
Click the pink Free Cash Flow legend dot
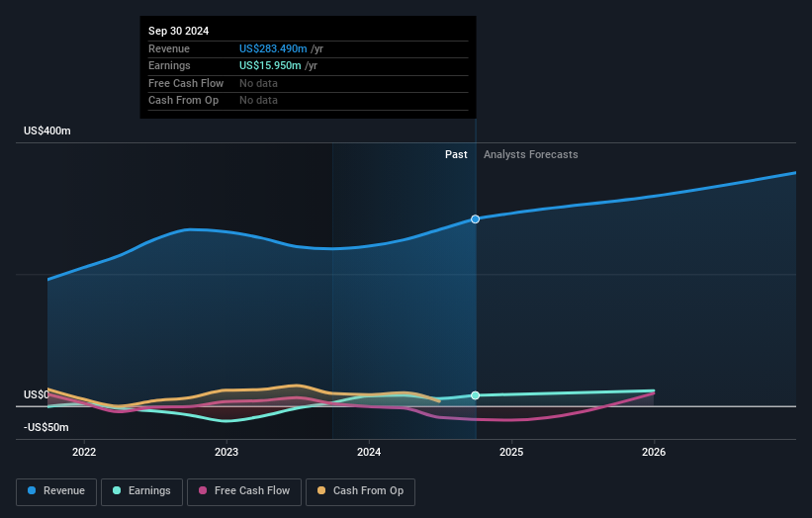tap(203, 490)
